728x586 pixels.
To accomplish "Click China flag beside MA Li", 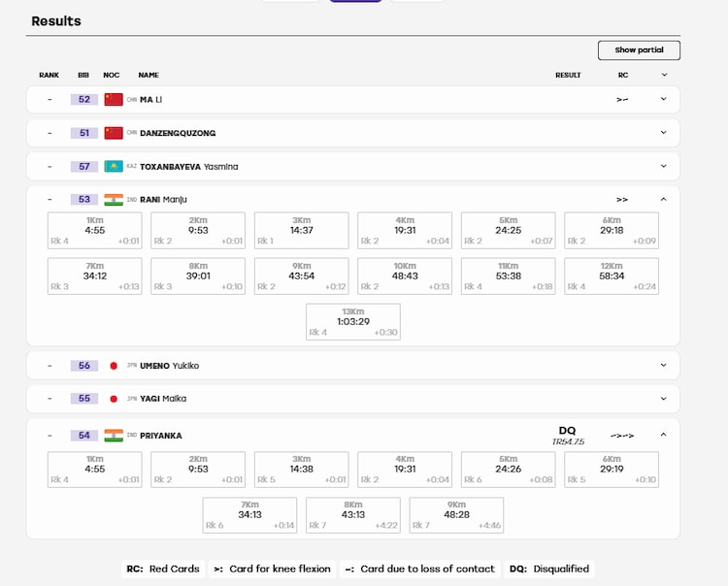I will tap(114, 99).
